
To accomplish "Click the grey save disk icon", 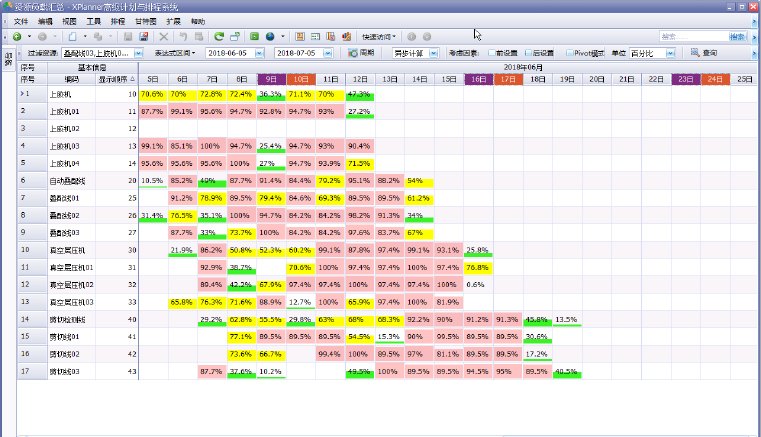I will click(128, 36).
